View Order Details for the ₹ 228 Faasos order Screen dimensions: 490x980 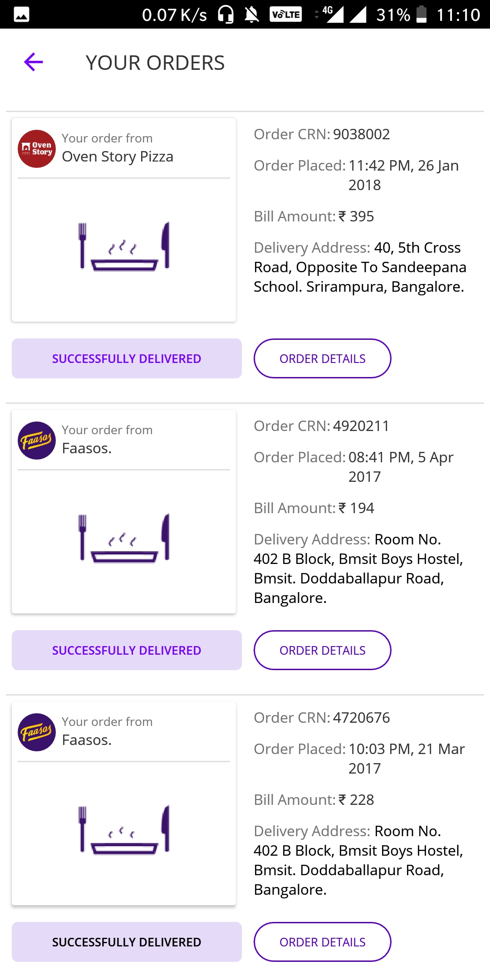(x=322, y=942)
